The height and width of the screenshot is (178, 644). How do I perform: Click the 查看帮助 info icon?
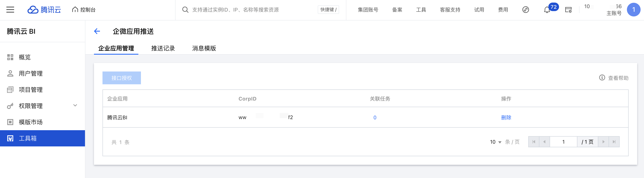point(602,78)
